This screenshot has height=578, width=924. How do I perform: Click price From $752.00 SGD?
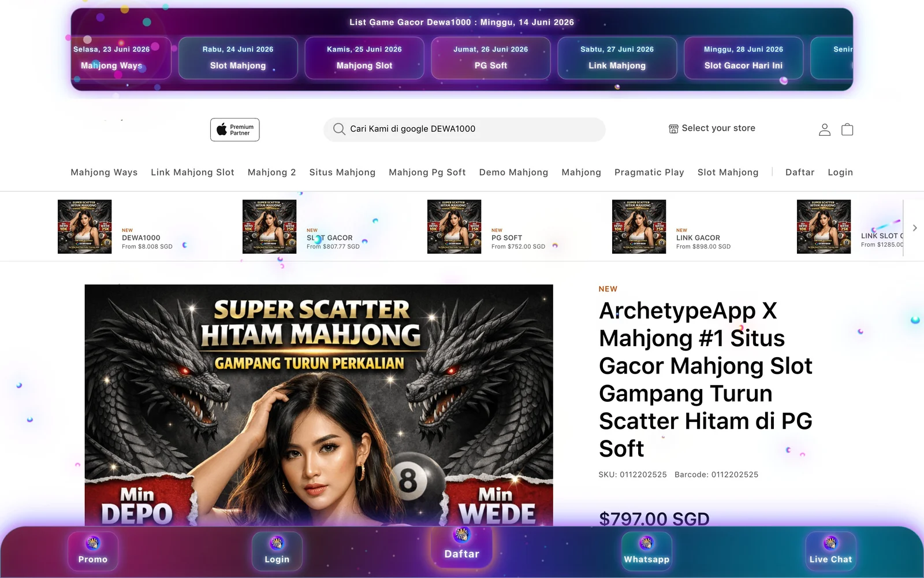pyautogui.click(x=518, y=246)
